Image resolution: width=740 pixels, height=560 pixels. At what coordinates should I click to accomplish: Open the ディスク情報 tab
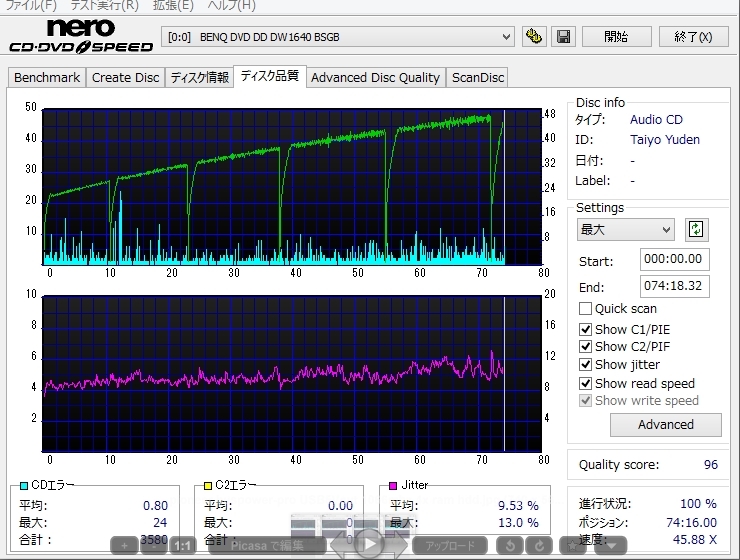200,77
